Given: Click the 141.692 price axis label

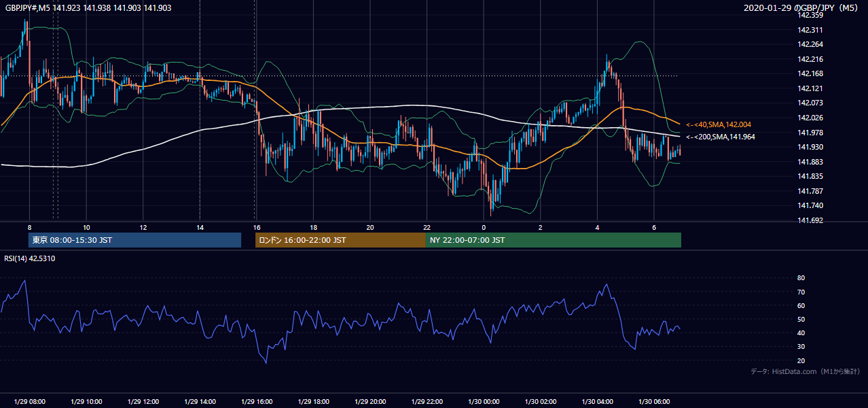Looking at the screenshot, I should (810, 220).
